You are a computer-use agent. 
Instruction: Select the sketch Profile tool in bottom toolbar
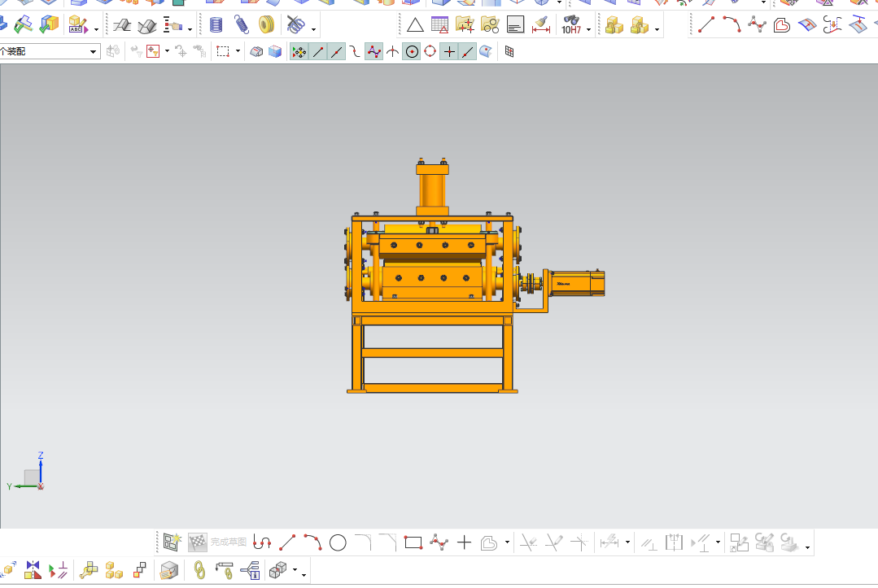[x=261, y=542]
